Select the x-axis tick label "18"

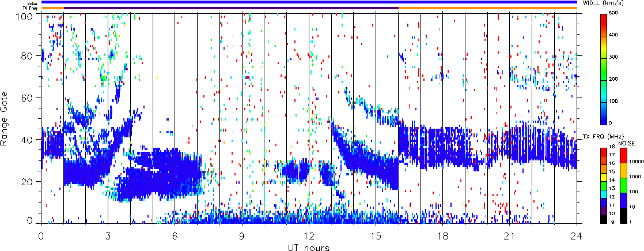[443, 236]
